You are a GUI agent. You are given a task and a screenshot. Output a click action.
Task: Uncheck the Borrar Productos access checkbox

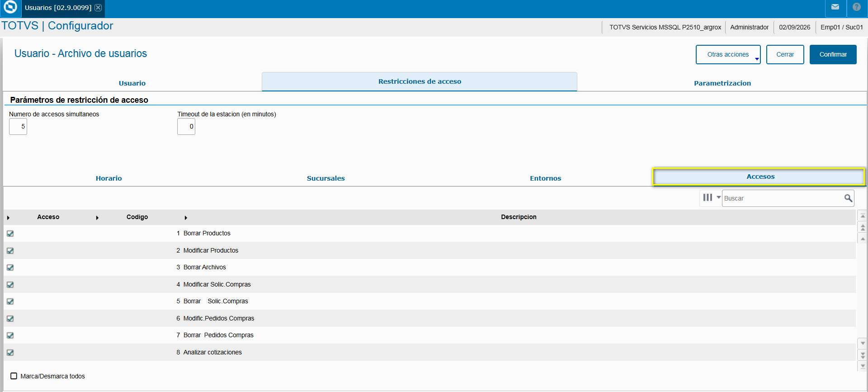tap(10, 234)
